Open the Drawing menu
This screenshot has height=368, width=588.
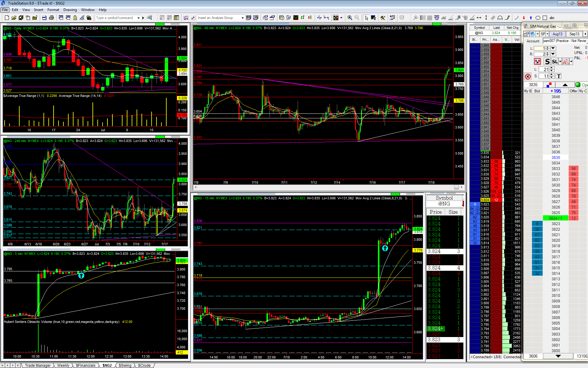70,10
